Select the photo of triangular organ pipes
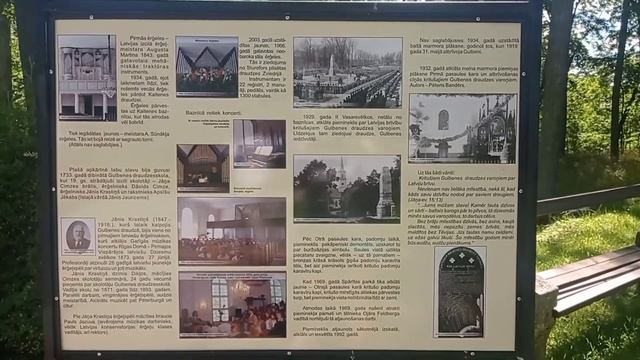 click(207, 67)
